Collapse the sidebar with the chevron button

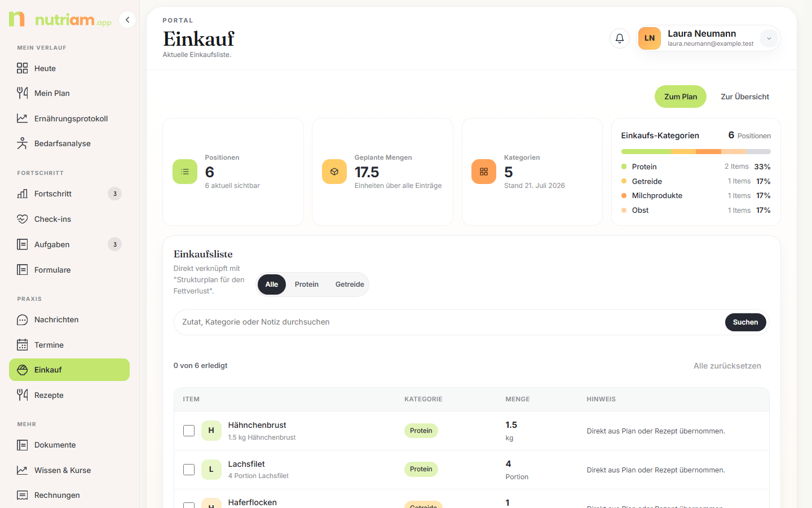(x=127, y=20)
